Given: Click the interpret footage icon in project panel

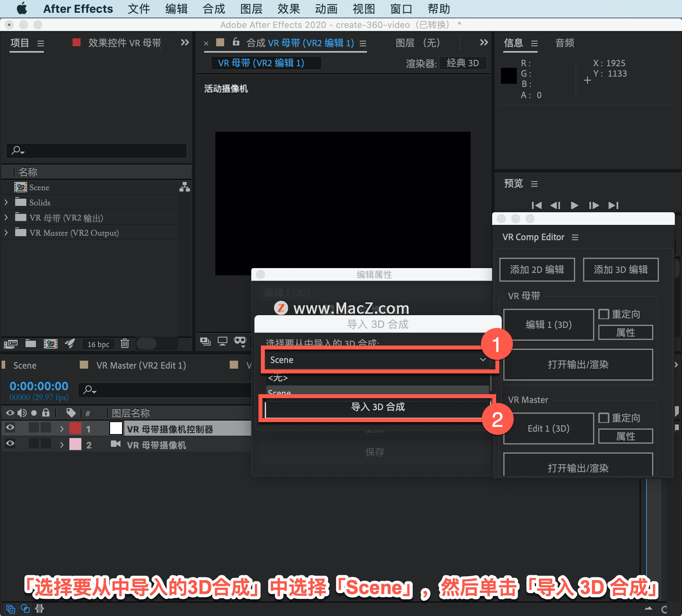Looking at the screenshot, I should [x=11, y=344].
